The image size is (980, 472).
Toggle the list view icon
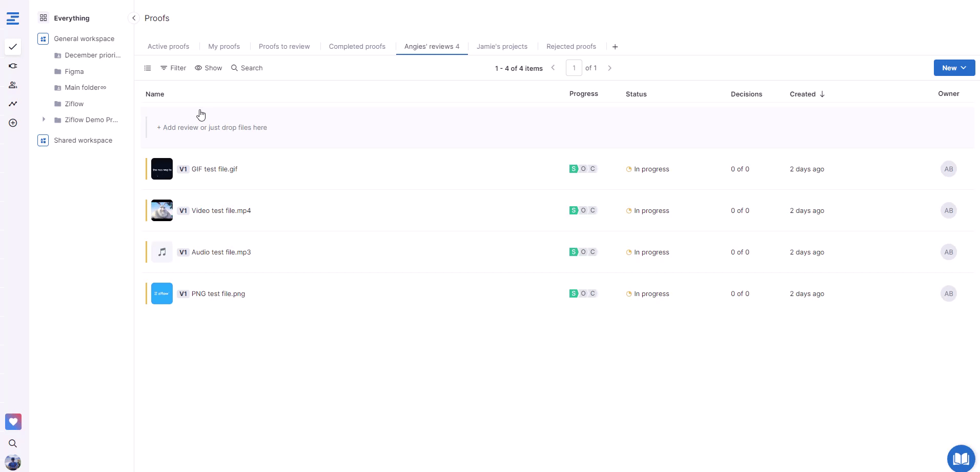coord(148,68)
